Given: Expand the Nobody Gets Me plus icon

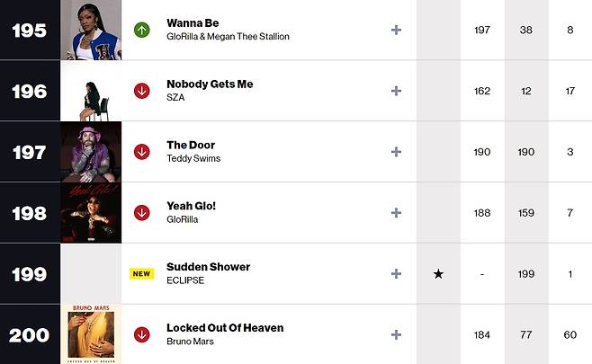Looking at the screenshot, I should point(396,91).
